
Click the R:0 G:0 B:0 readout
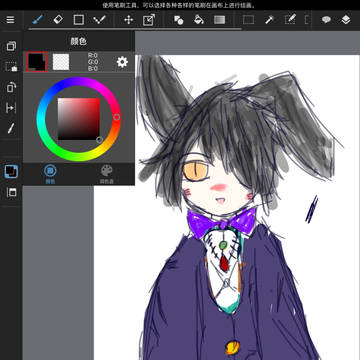coord(93,62)
